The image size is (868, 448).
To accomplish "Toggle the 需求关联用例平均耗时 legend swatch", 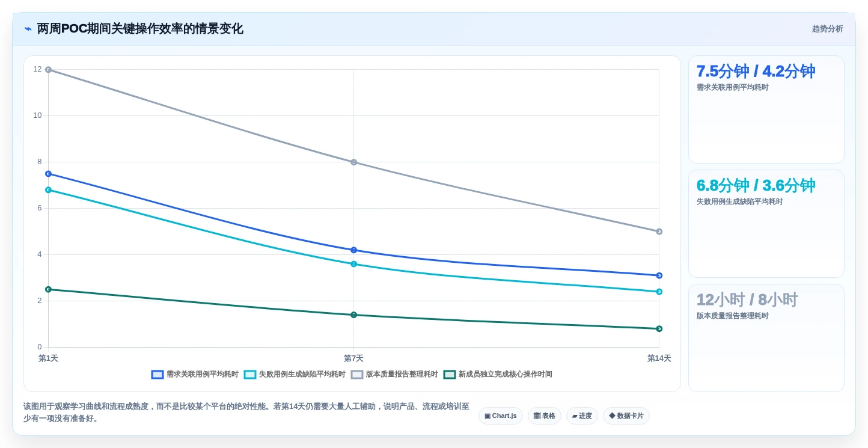I will 157,375.
